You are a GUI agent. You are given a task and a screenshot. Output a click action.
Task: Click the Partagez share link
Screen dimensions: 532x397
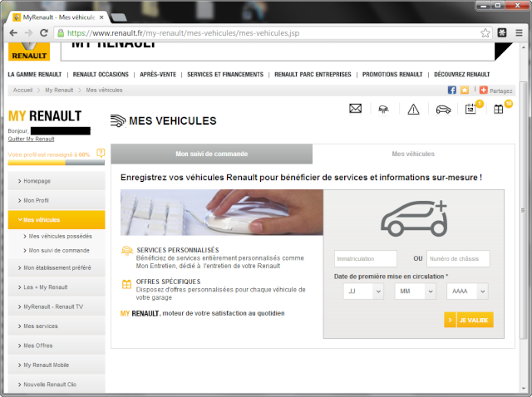pos(500,91)
